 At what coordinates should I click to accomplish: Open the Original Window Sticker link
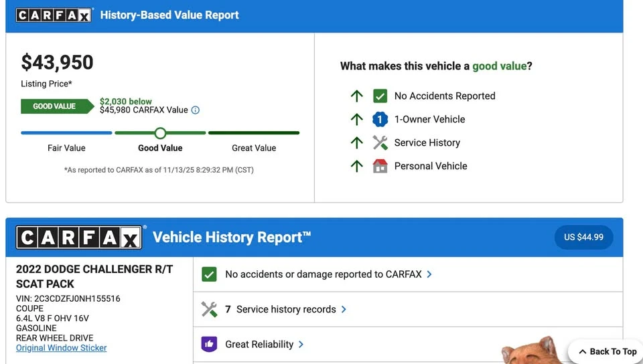[x=61, y=348]
